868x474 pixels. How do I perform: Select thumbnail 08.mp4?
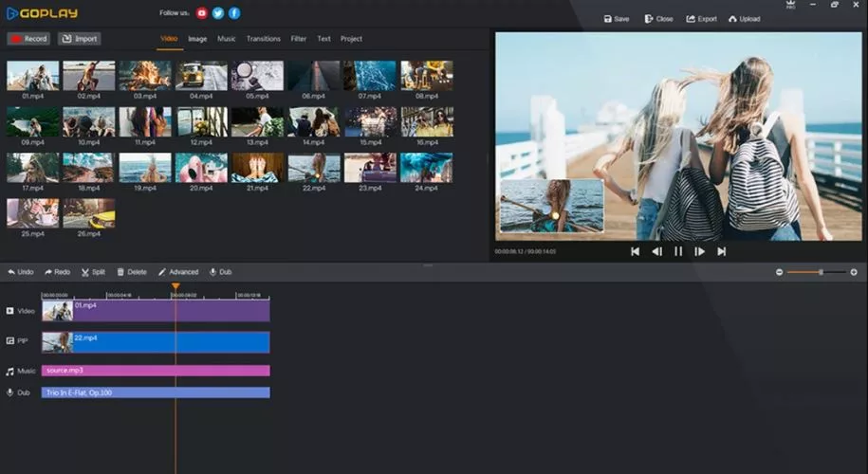pos(427,76)
